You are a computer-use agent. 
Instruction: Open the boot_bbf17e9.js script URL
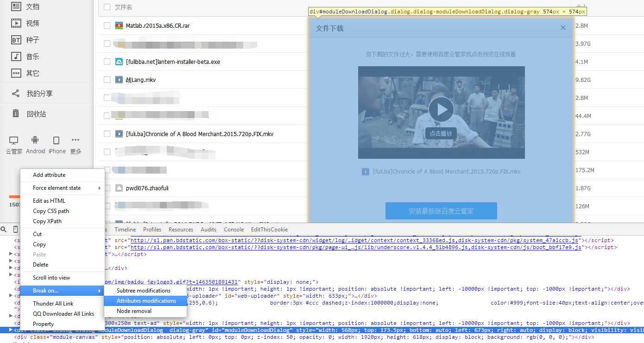[x=356, y=248]
